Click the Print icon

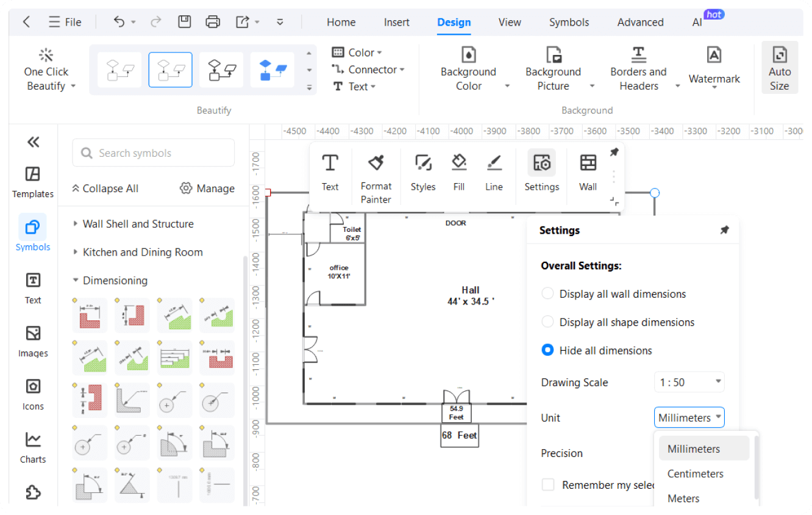click(213, 22)
